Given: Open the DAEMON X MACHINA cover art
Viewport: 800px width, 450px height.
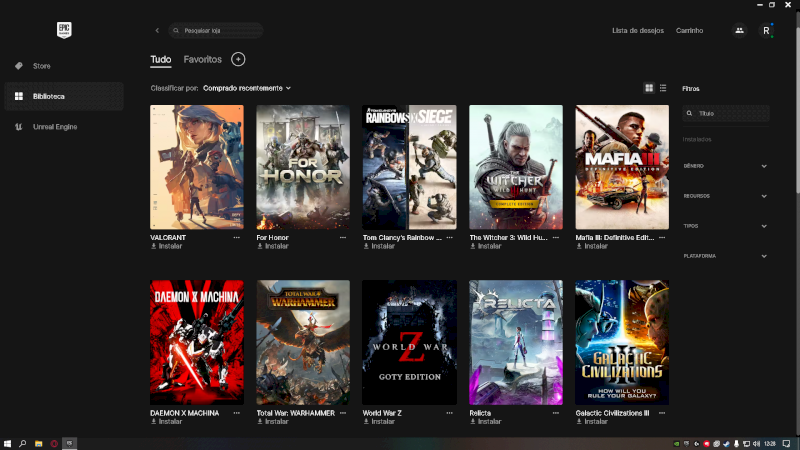Looking at the screenshot, I should click(196, 342).
